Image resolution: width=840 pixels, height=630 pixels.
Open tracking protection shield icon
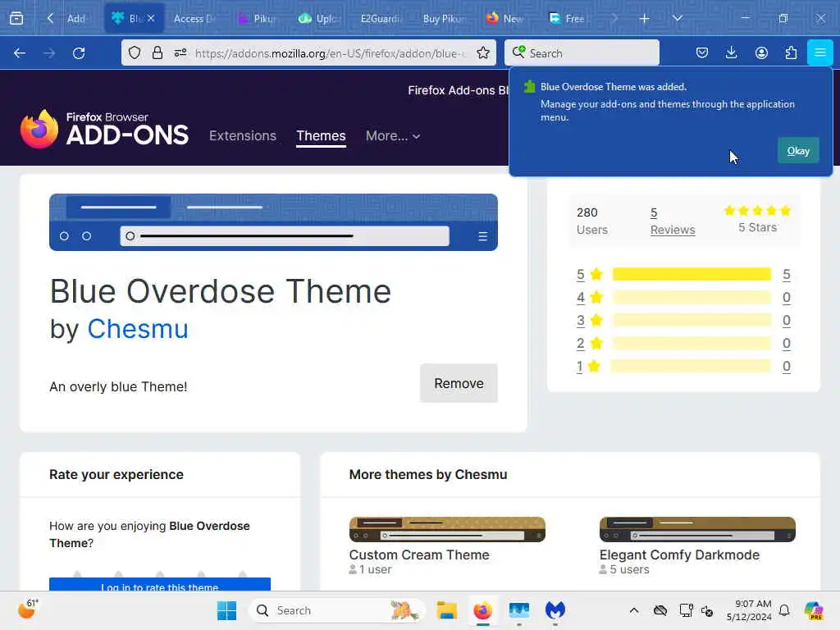pos(135,53)
